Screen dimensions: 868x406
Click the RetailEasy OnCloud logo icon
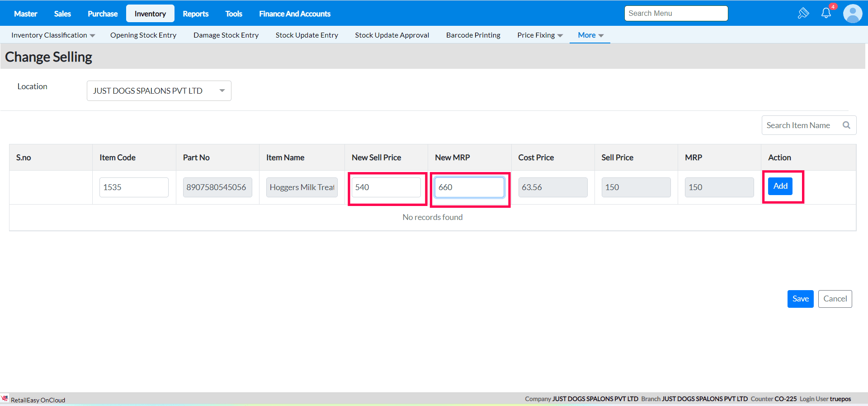pyautogui.click(x=5, y=399)
